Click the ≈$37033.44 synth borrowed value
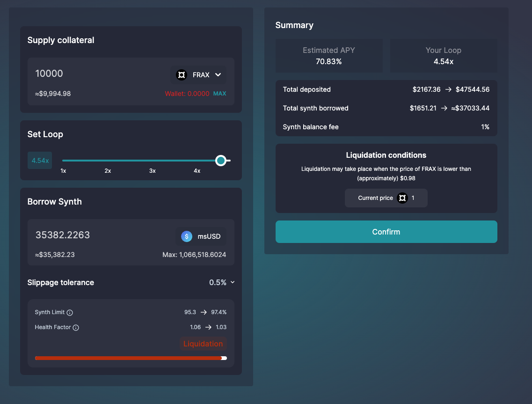The image size is (532, 404). coord(470,108)
